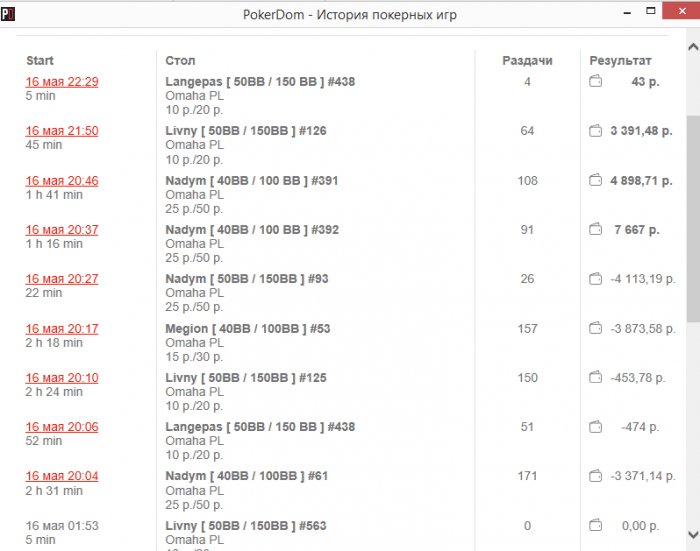The width and height of the screenshot is (700, 551).
Task: Open session link 16 мая 20:04
Action: tap(62, 476)
